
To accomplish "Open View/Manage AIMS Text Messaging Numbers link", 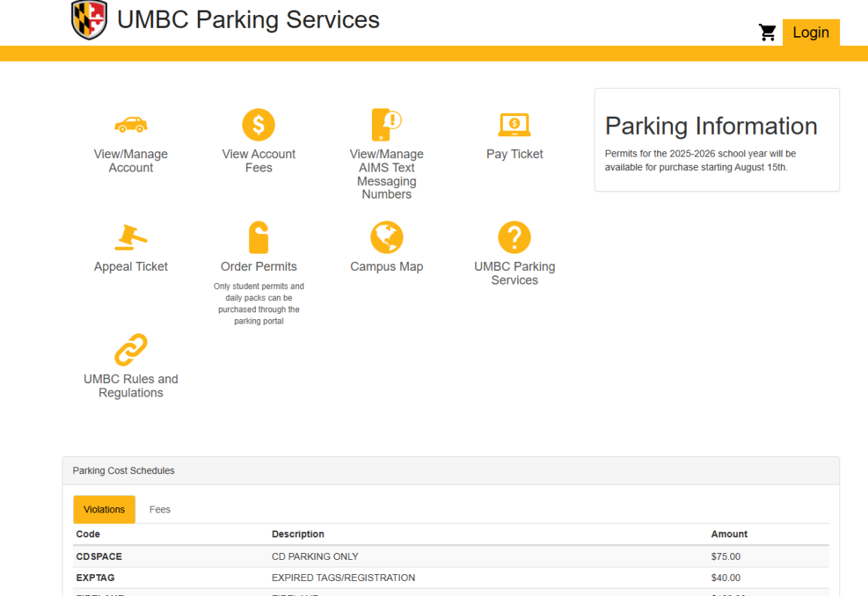I will 386,175.
